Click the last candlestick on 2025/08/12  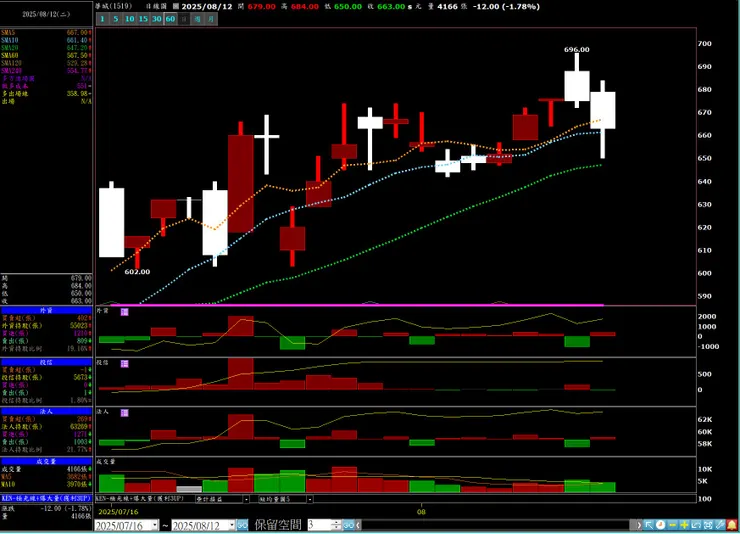[x=603, y=110]
